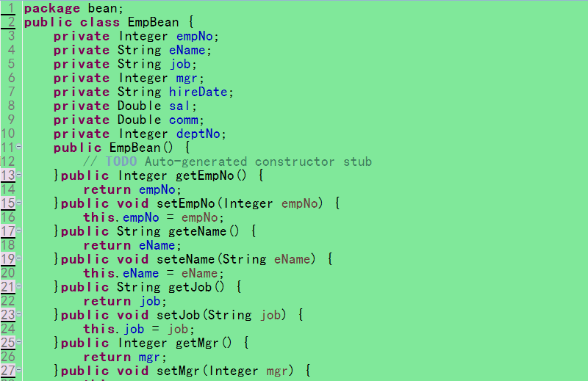Image resolution: width=588 pixels, height=381 pixels.
Task: Place cursor on the EmpBean class name
Action: click(x=153, y=22)
